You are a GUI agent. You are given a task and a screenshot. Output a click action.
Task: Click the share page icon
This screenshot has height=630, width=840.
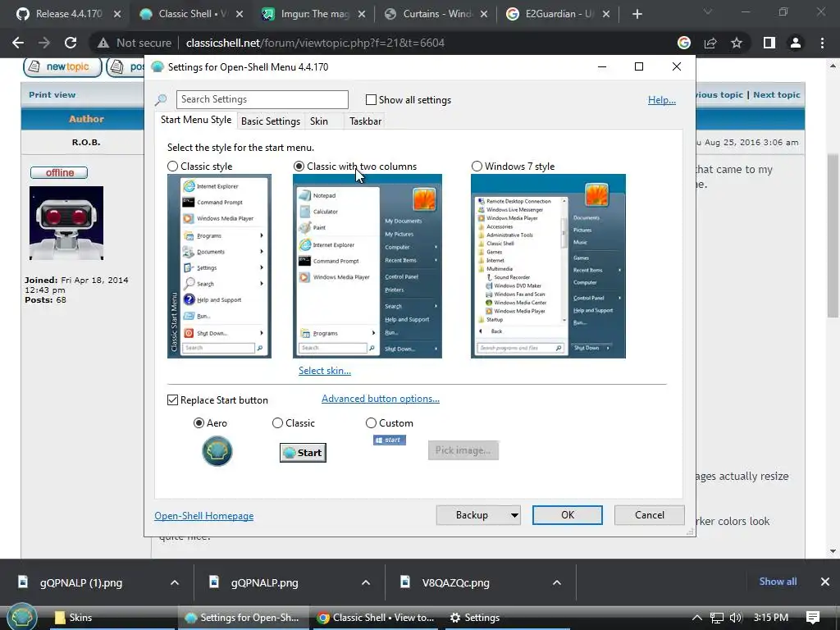pos(710,43)
